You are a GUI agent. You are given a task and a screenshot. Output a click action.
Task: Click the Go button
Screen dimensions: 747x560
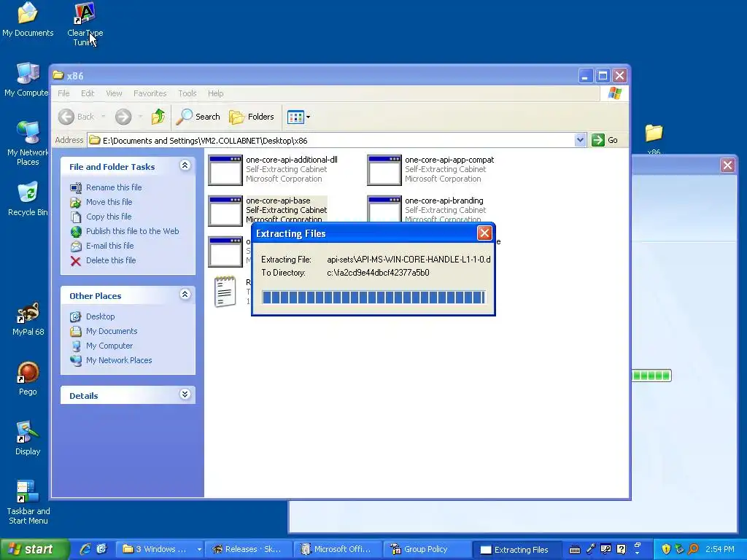click(x=605, y=140)
